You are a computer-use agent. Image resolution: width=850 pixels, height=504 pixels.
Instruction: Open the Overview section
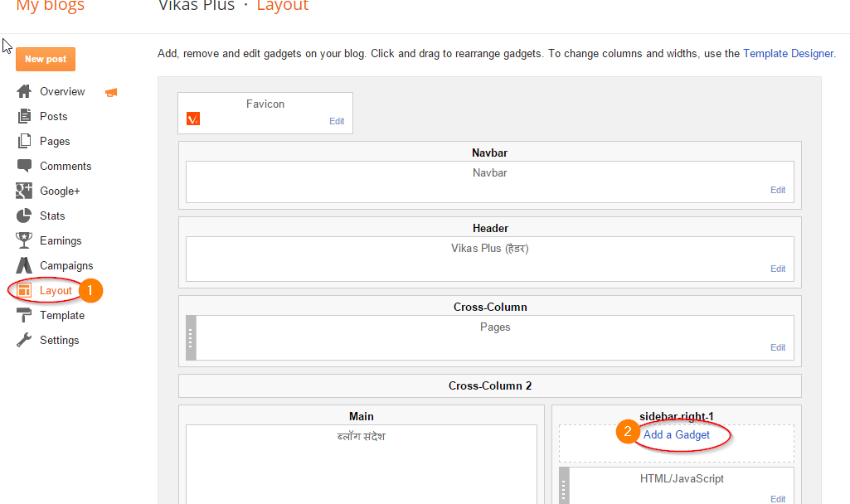pos(62,91)
